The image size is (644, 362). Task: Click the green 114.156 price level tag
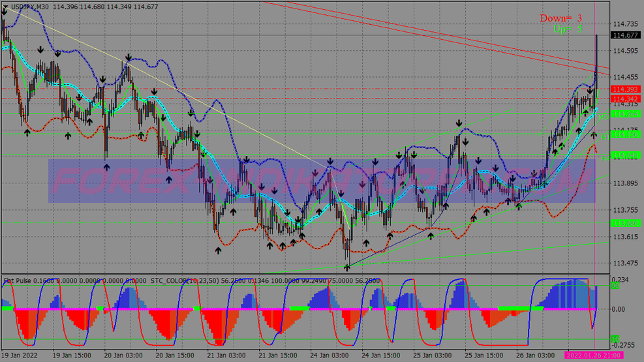click(625, 134)
